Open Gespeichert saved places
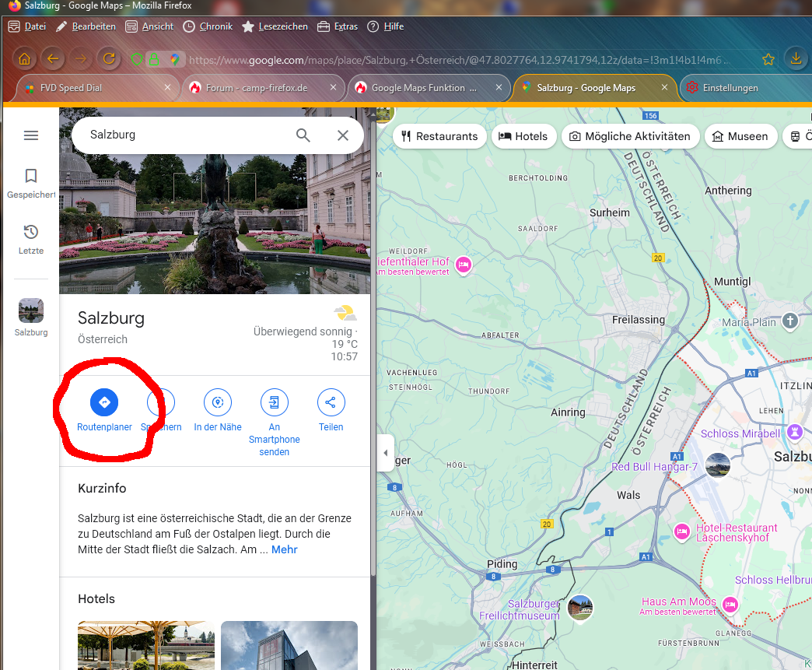Image resolution: width=812 pixels, height=670 pixels. 31,184
